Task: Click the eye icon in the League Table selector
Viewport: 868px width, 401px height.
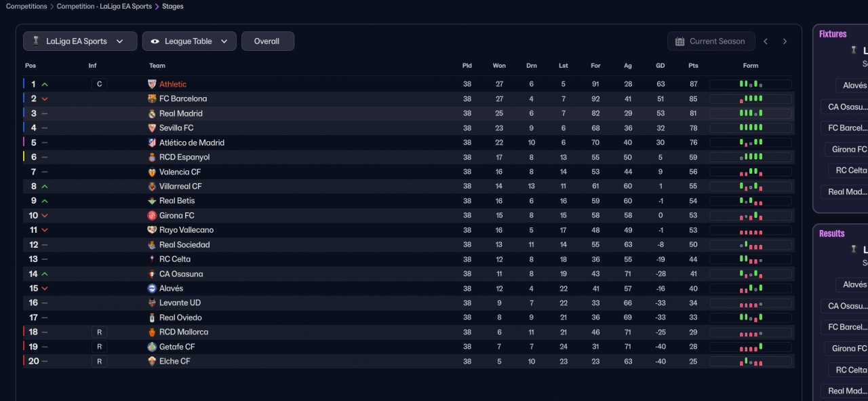Action: (155, 41)
